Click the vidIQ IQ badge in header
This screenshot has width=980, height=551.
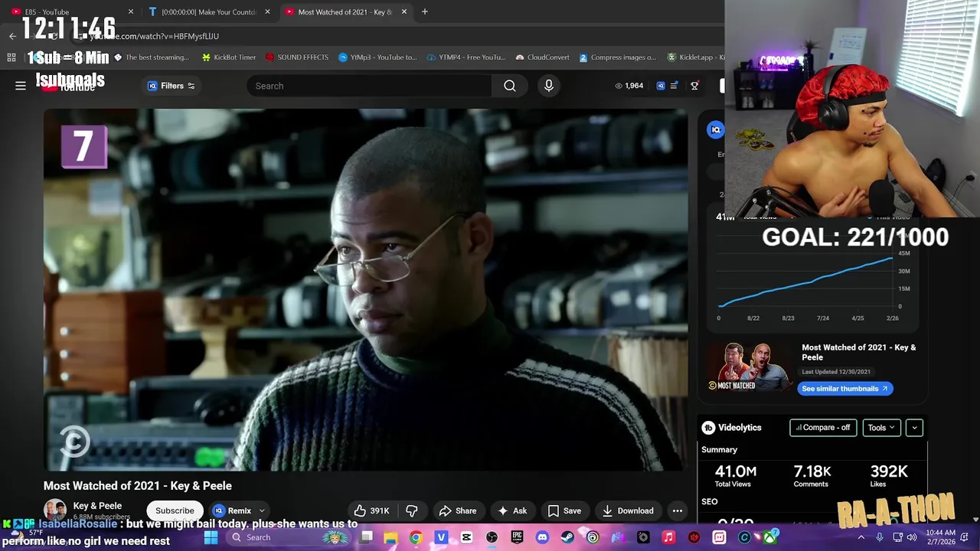661,86
